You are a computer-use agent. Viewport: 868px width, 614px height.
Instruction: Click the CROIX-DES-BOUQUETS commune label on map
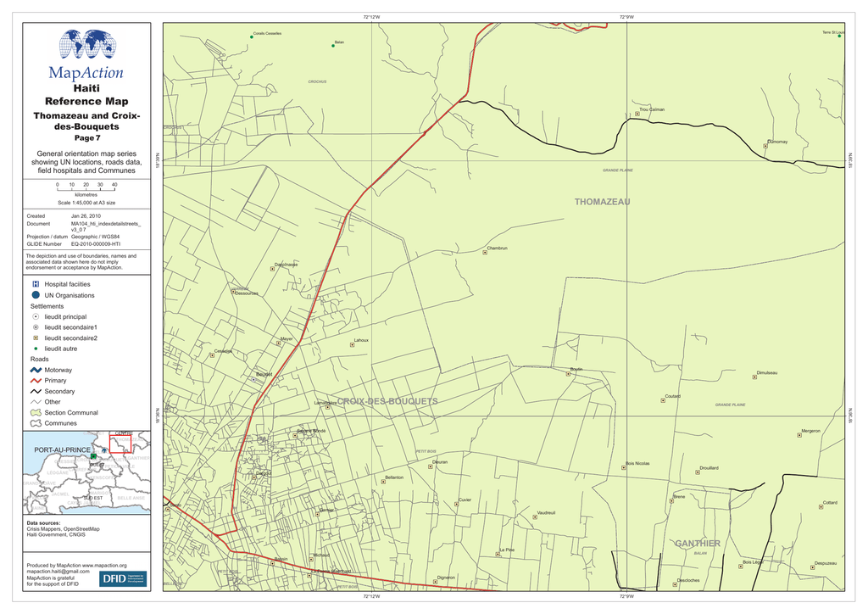click(x=387, y=401)
